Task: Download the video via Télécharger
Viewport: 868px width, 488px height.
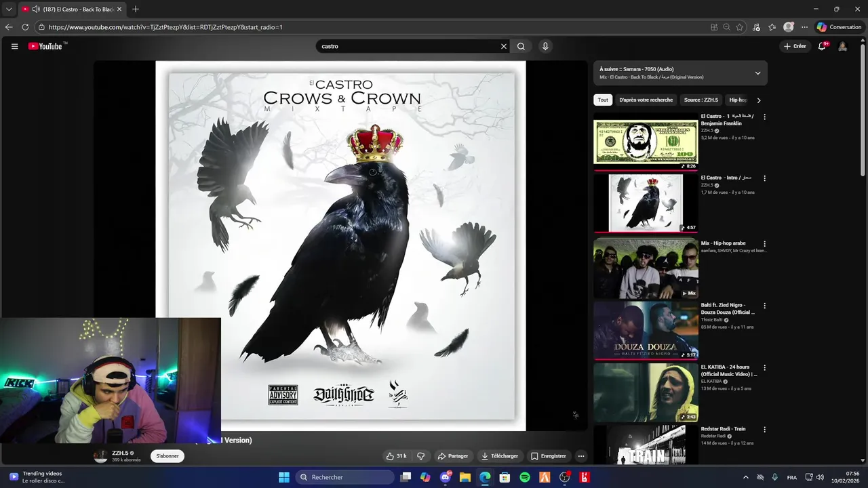Action: [x=500, y=456]
